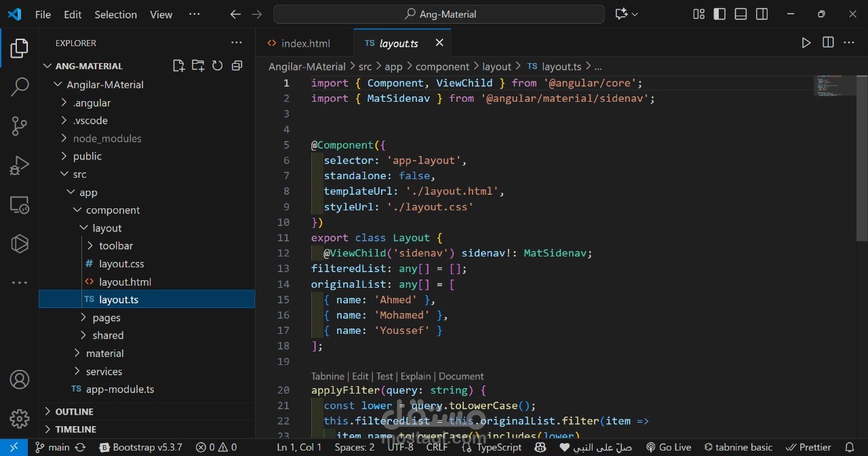The width and height of the screenshot is (868, 456).
Task: Collapse the src folder
Action: (x=147, y=174)
